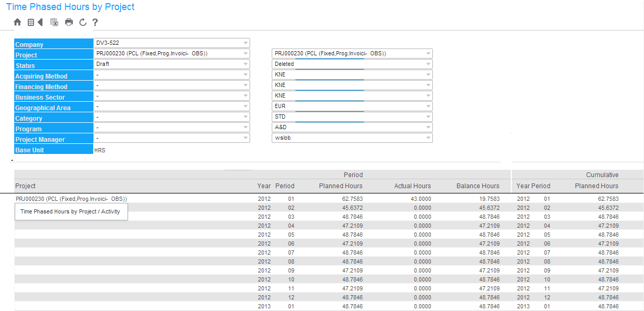Expand the Program dropdown showing A&D
This screenshot has height=311, width=644.
[x=428, y=128]
